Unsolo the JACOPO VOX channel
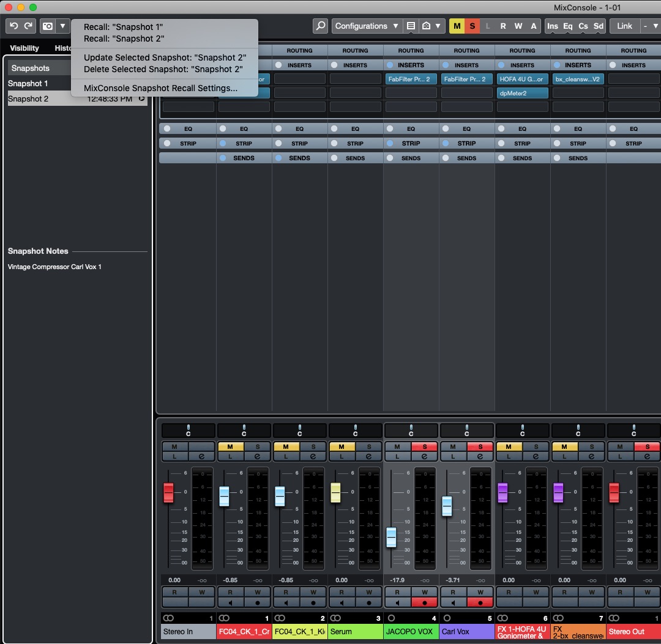Screen dimensions: 661x644 tap(424, 446)
